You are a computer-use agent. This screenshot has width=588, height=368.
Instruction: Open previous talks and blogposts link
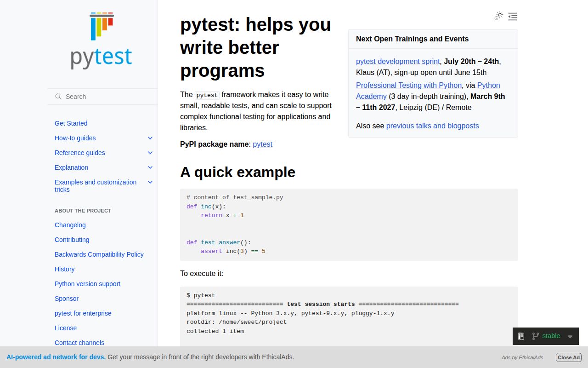coord(432,126)
